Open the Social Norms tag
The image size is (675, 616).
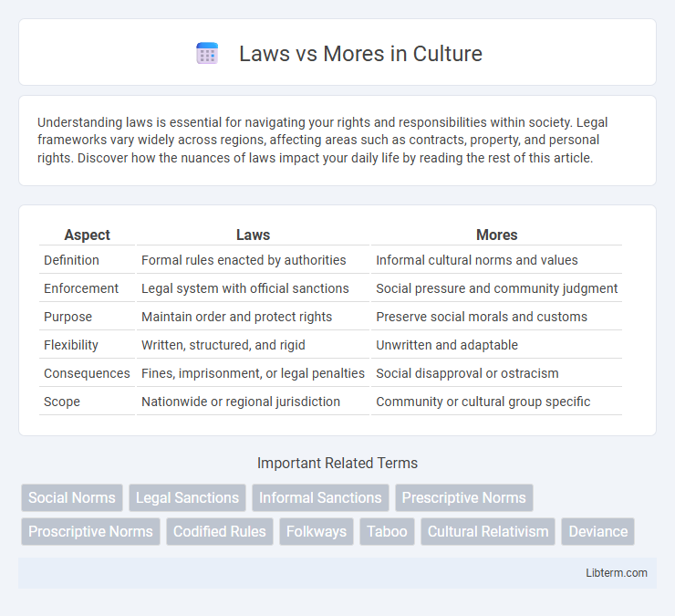[x=72, y=497]
